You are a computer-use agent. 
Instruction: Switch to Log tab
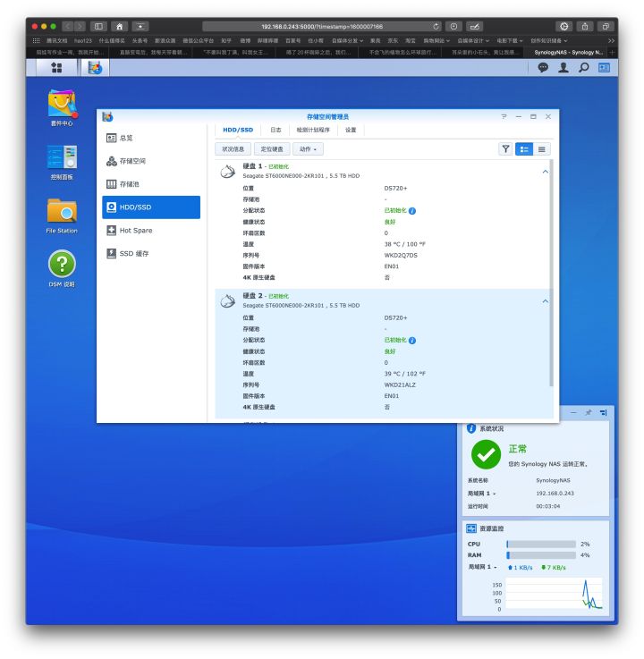tap(275, 130)
